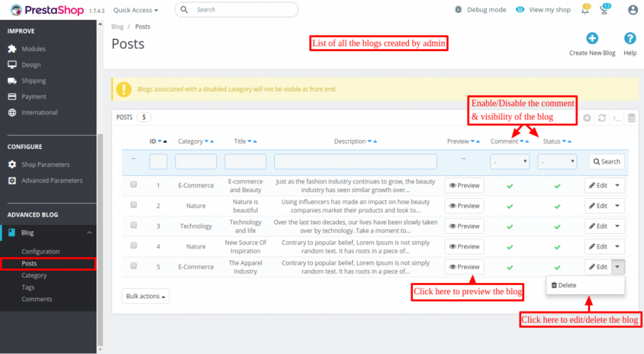644x354 pixels.
Task: Toggle comment status for E-commerce and Beauty post
Action: [x=509, y=186]
